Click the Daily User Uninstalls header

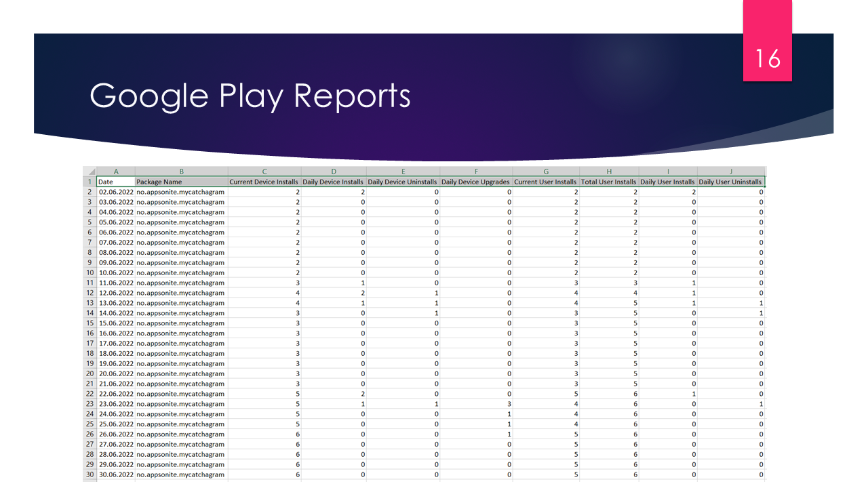click(730, 182)
